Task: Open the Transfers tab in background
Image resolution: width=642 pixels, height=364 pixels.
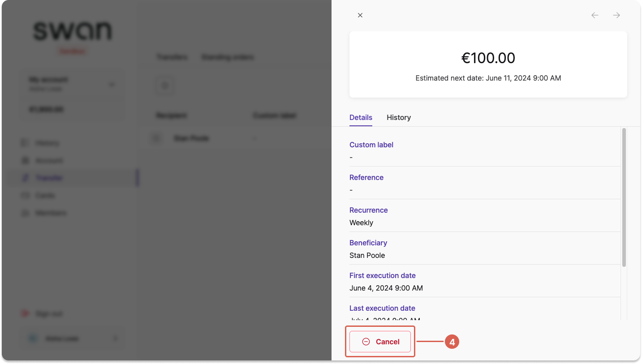Action: click(x=172, y=57)
